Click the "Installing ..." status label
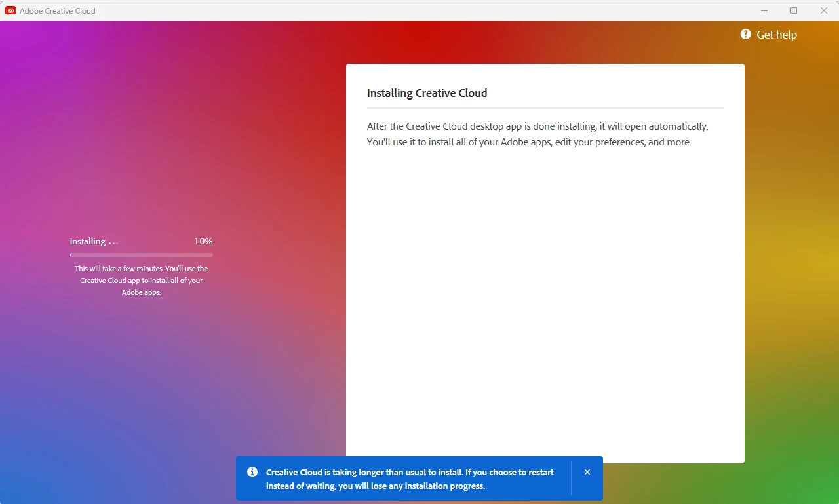Image resolution: width=839 pixels, height=504 pixels. click(x=94, y=241)
